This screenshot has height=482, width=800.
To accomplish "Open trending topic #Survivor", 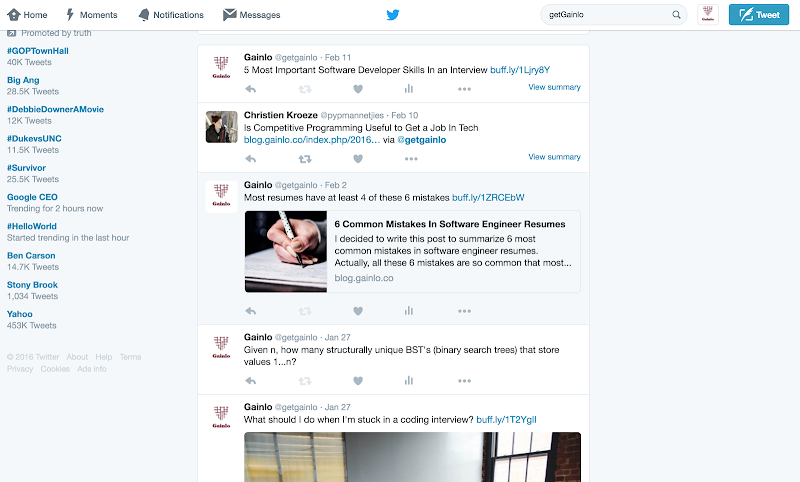I will [x=26, y=168].
